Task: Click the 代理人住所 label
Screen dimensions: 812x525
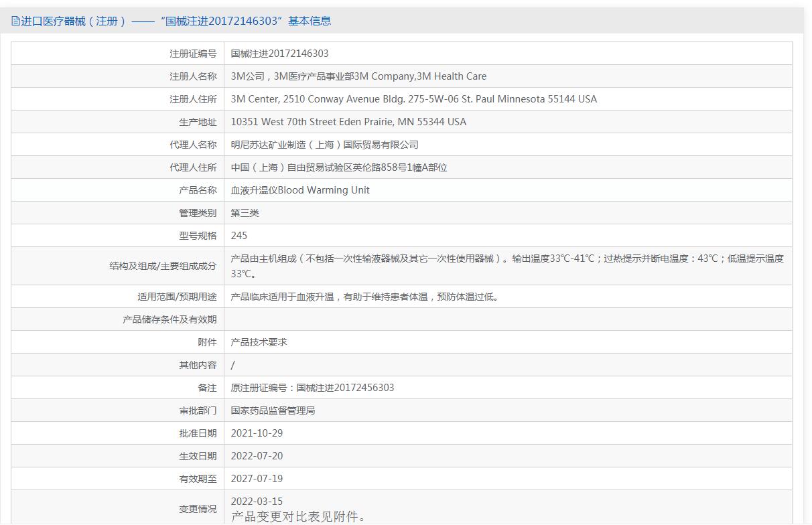Action: [193, 167]
